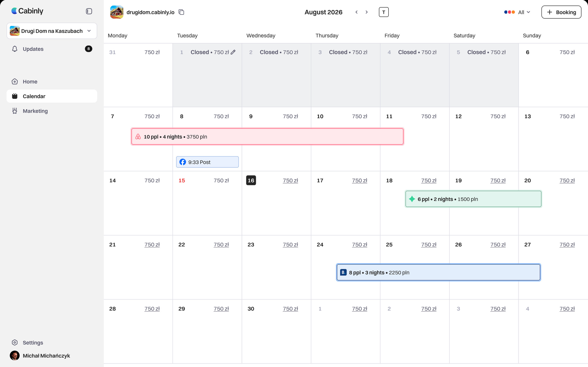
Task: Click the green star icon on booking
Action: 412,199
